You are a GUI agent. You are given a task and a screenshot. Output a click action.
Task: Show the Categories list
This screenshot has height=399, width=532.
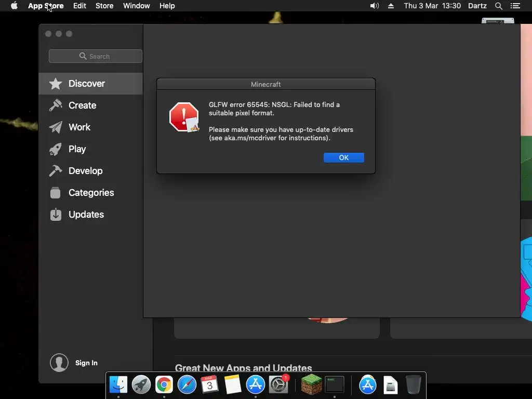click(91, 193)
